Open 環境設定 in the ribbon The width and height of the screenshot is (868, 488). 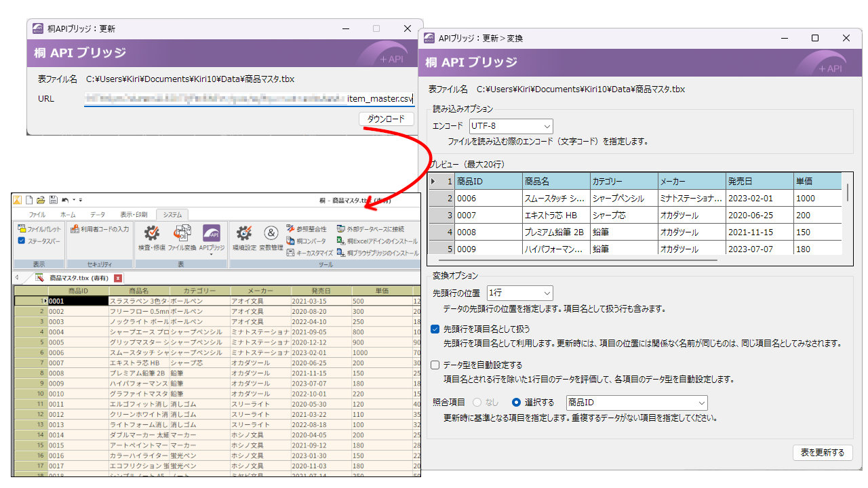243,234
